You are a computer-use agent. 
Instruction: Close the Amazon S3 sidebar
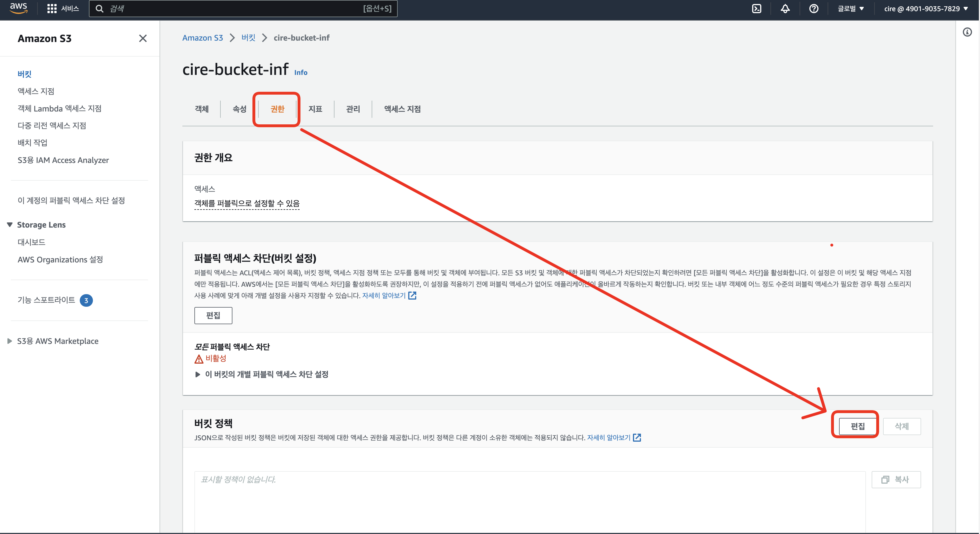point(143,38)
